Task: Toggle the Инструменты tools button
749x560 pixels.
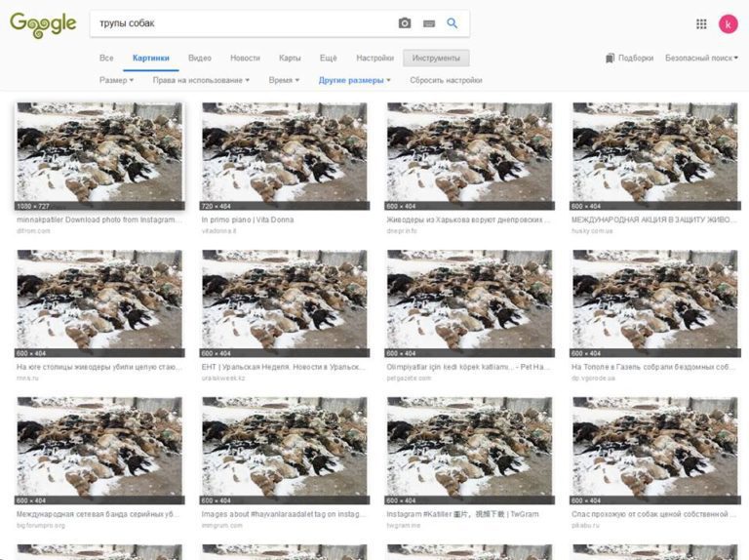Action: click(436, 58)
